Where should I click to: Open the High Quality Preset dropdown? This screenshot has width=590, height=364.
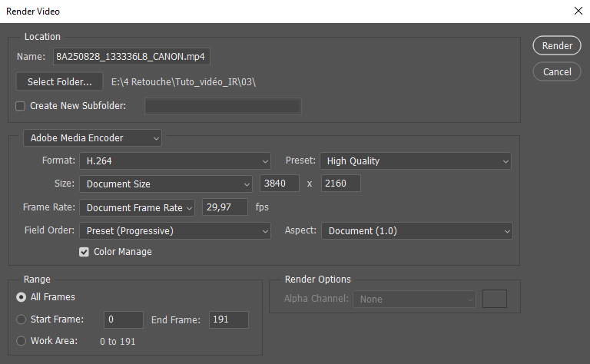click(415, 161)
